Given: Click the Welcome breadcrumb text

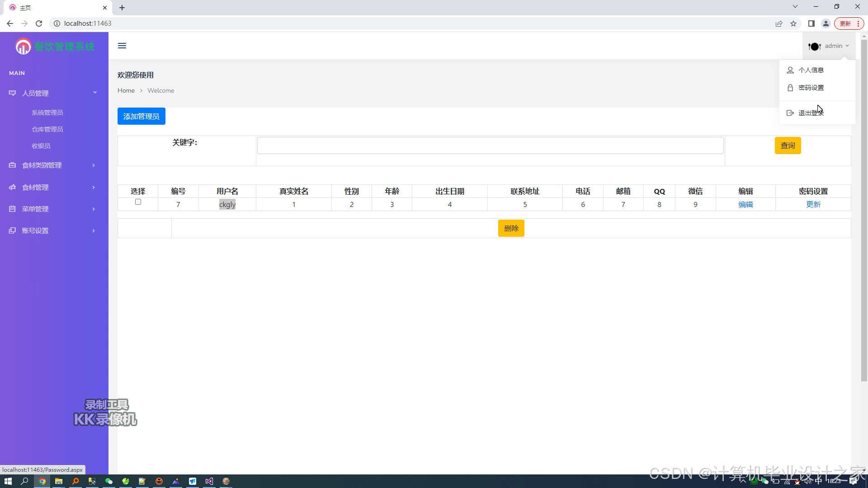Looking at the screenshot, I should (x=160, y=90).
